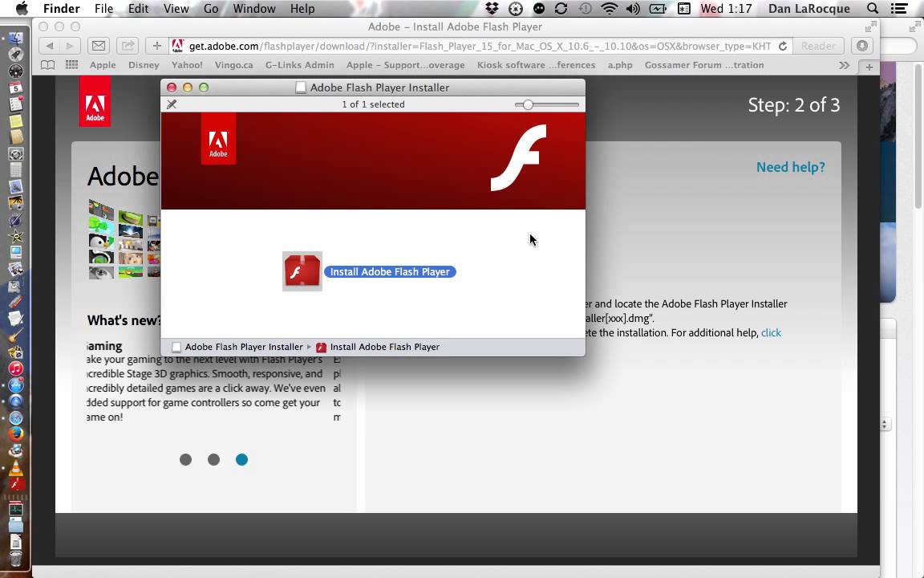
Task: Open the Help menu
Action: (x=302, y=9)
